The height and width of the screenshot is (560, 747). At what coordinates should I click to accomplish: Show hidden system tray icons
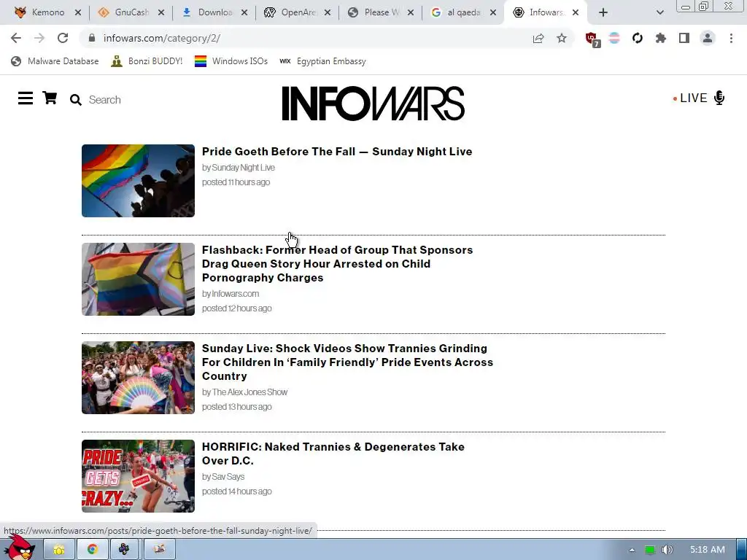(x=632, y=550)
